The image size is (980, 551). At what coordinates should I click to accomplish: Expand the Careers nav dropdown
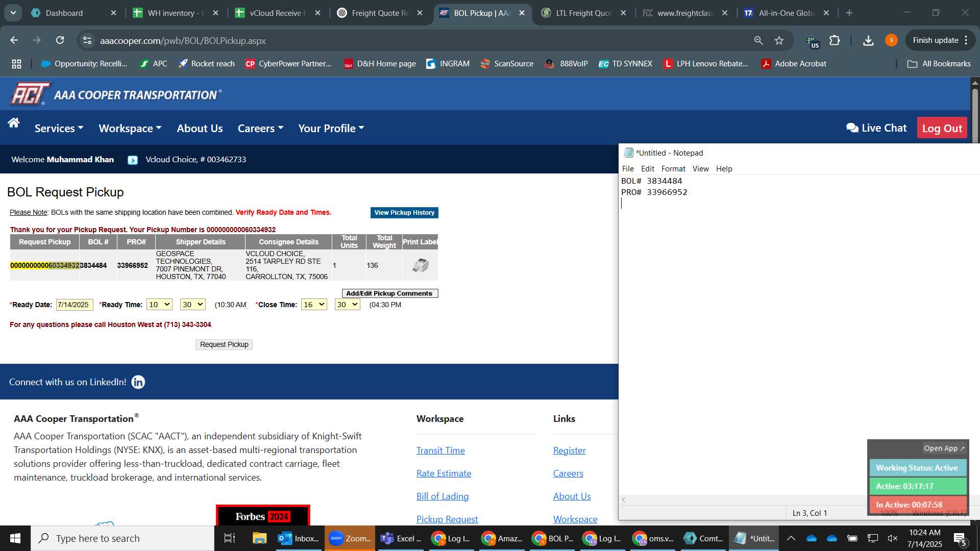pos(260,129)
